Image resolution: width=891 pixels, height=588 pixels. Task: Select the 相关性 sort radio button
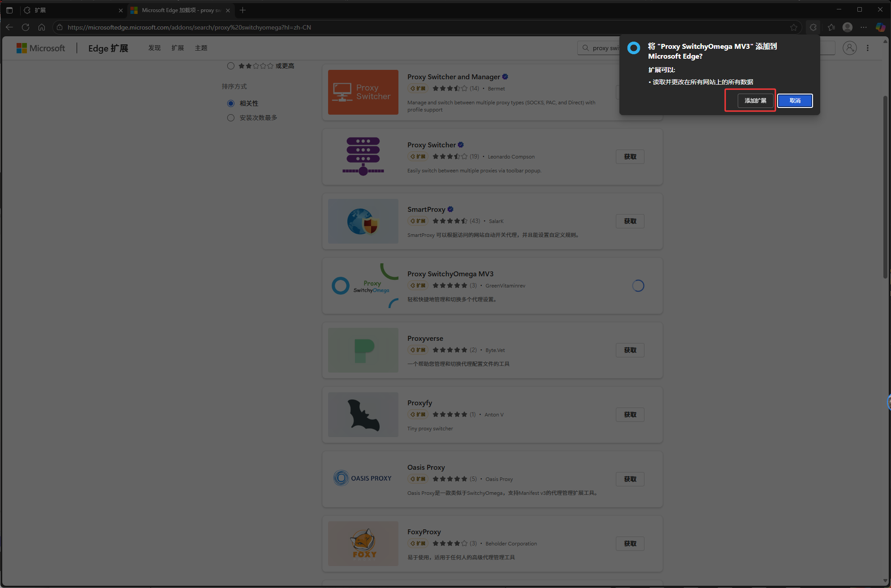pos(231,103)
